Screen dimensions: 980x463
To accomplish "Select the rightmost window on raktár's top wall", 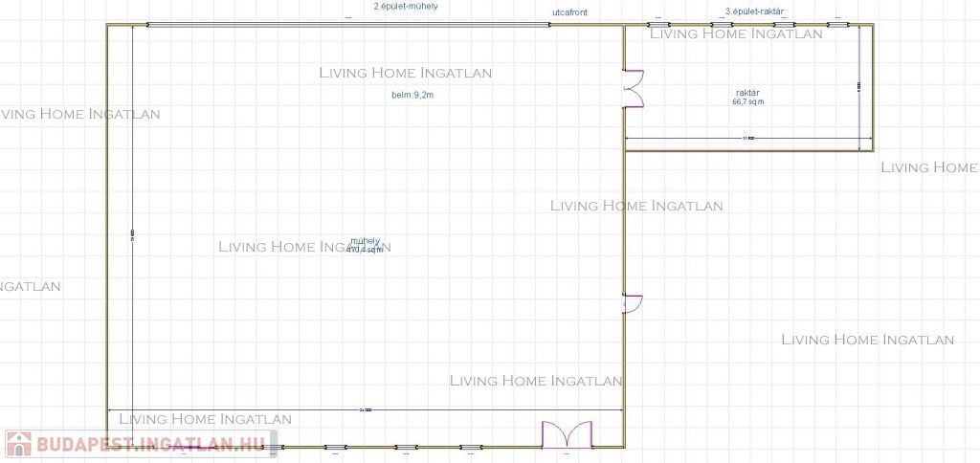I will 837,24.
